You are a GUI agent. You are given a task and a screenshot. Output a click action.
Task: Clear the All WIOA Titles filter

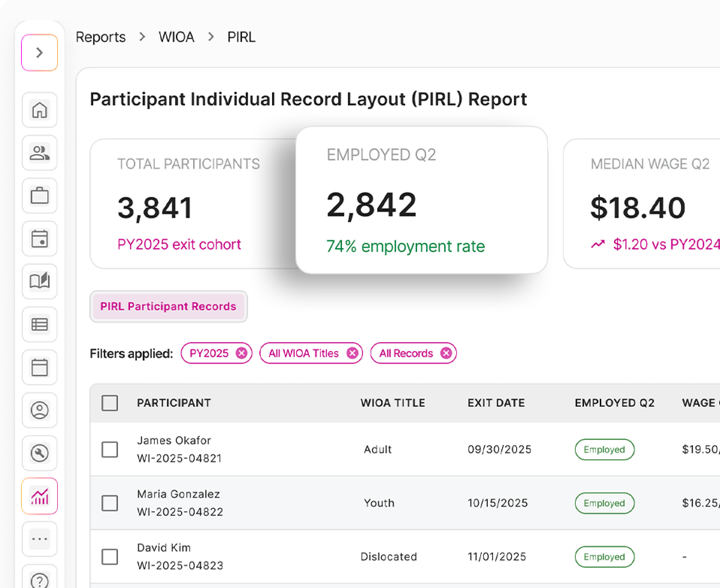click(x=352, y=353)
